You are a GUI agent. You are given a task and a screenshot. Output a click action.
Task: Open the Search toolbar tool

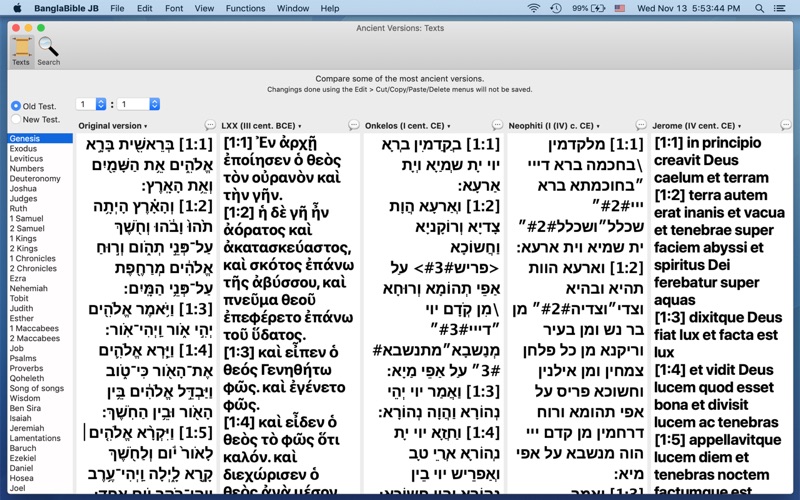(x=48, y=52)
